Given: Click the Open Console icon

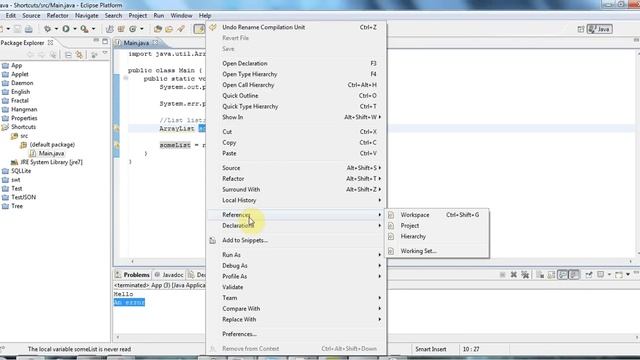Looking at the screenshot, I should coord(619,275).
